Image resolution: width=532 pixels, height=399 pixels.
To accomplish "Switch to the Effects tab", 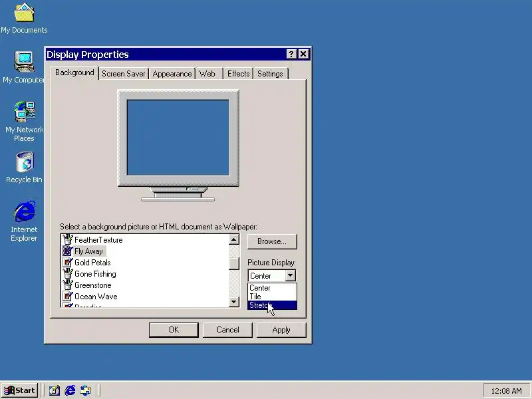I will [238, 74].
